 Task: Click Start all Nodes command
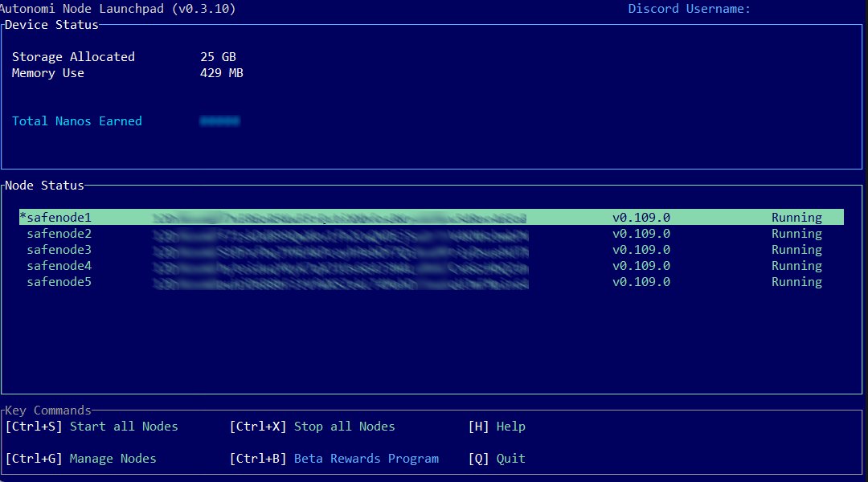(124, 426)
